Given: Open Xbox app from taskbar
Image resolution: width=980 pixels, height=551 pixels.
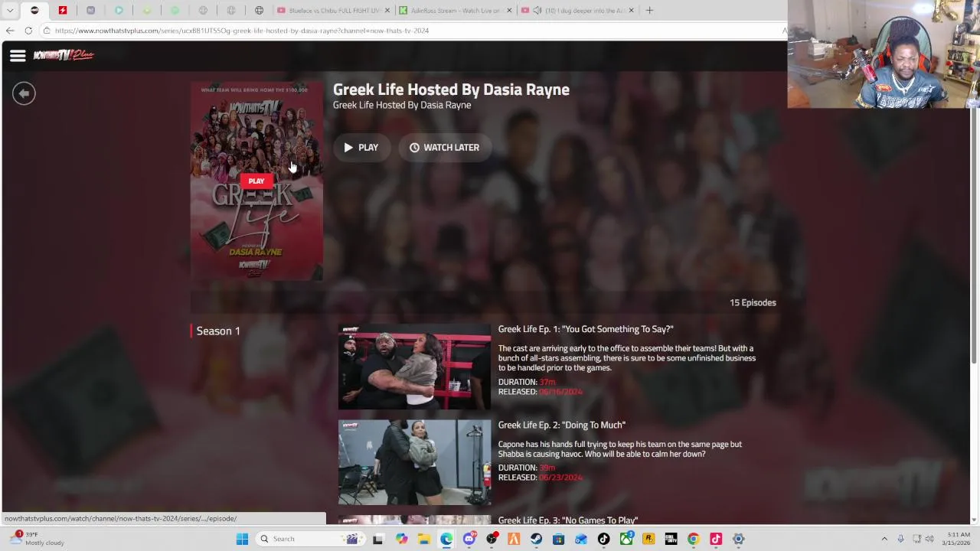Looking at the screenshot, I should tap(626, 539).
